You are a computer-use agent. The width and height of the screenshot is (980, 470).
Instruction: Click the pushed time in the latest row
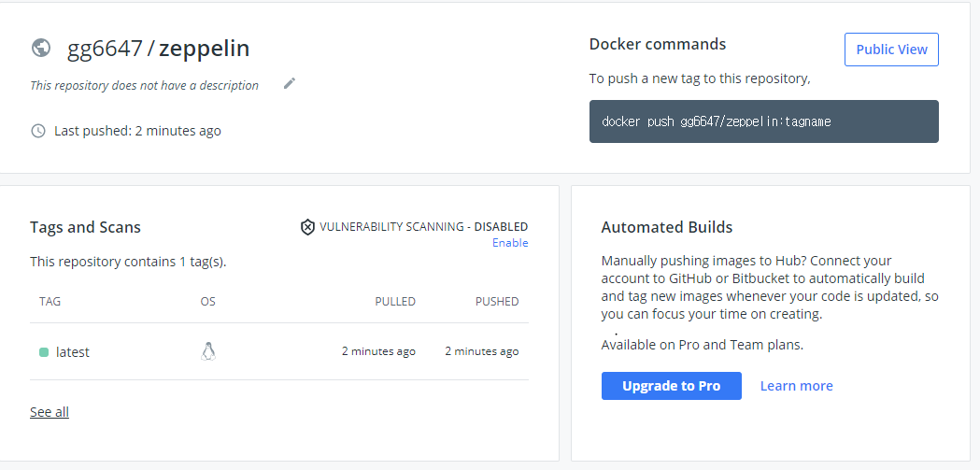tap(482, 351)
